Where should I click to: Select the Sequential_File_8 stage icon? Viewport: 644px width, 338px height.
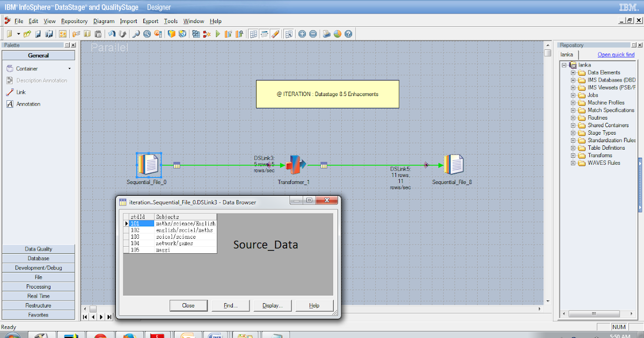pos(453,165)
